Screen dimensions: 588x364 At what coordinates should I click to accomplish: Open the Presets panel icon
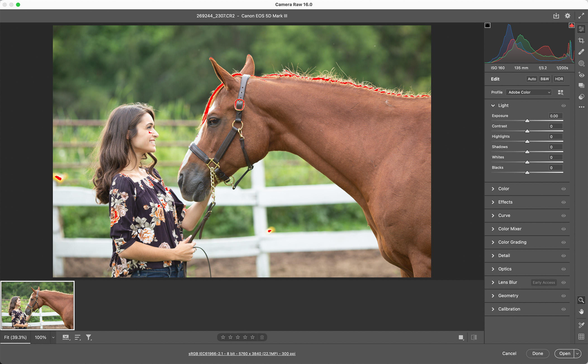pos(581,97)
